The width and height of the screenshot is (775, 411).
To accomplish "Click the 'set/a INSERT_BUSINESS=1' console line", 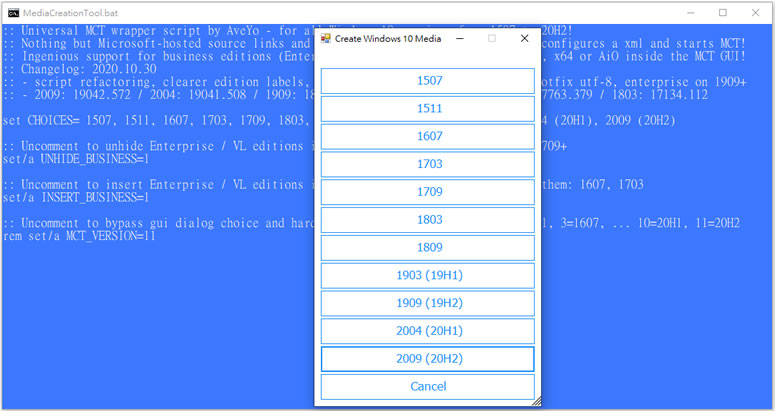I will [76, 198].
